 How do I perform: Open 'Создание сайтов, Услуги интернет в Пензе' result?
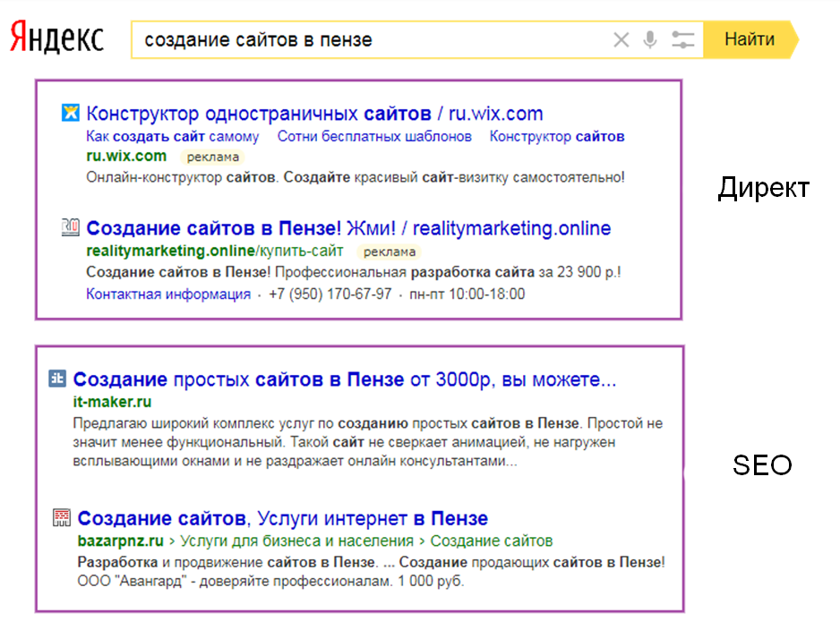tap(283, 518)
